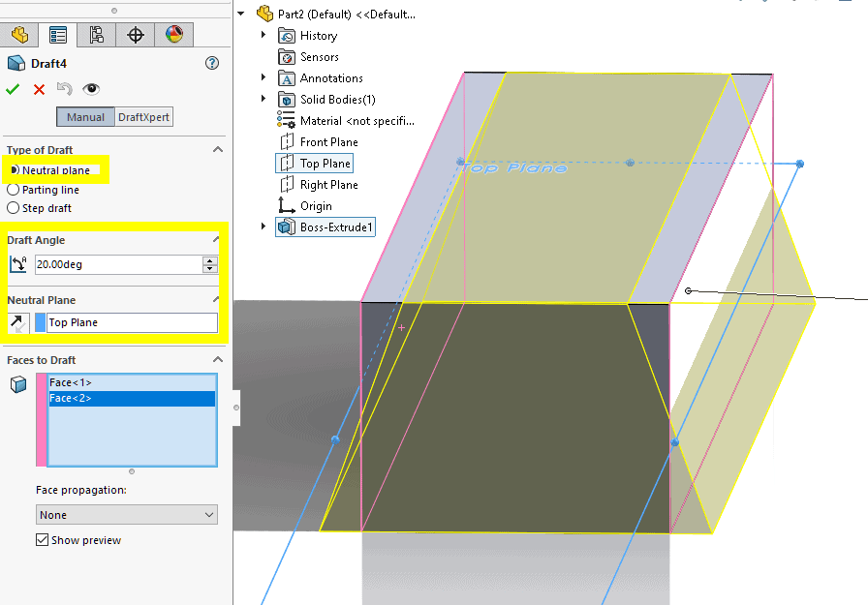Select Face<1> in the list
Image resolution: width=868 pixels, height=605 pixels.
pyautogui.click(x=132, y=382)
